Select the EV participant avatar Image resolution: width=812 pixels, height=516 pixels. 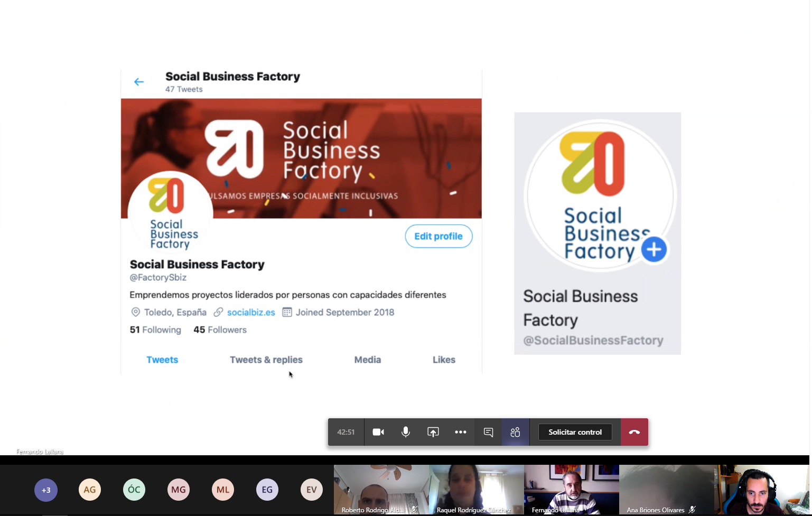(312, 490)
